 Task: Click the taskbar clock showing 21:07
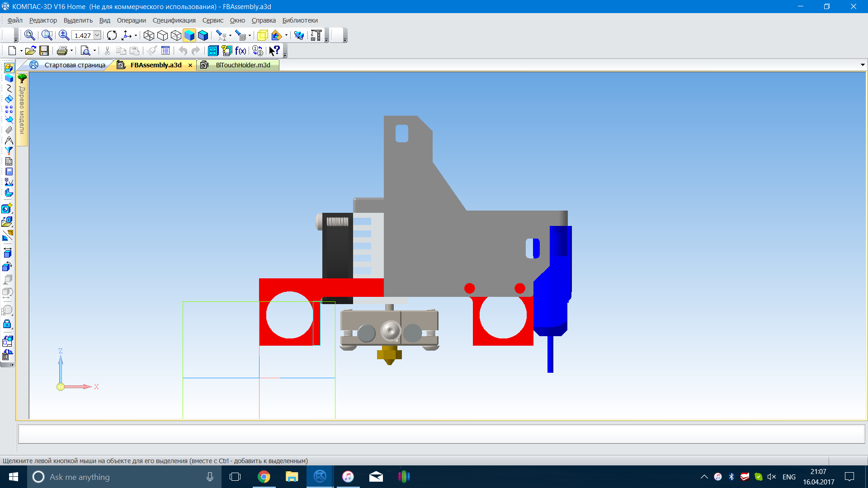[818, 477]
